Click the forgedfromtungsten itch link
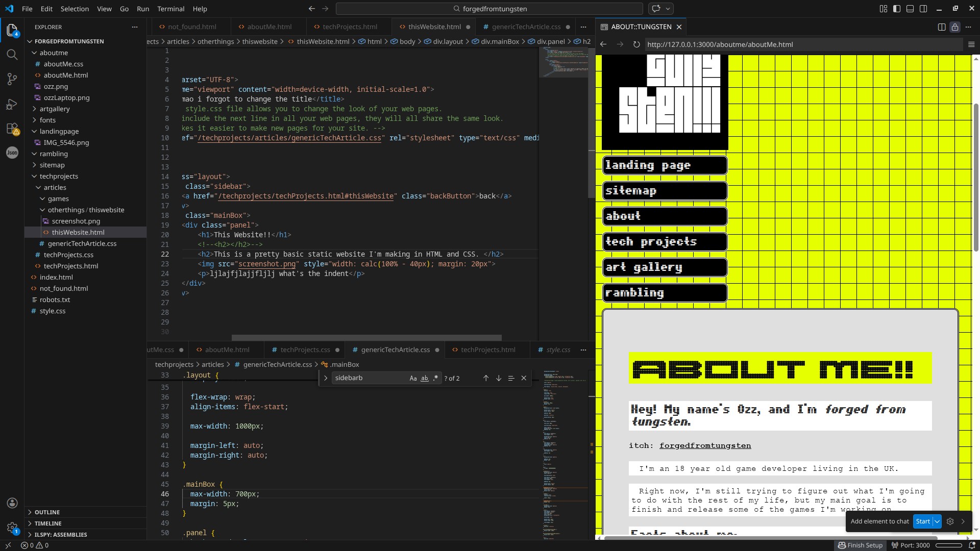Screen dimensions: 980x551 (x=705, y=446)
